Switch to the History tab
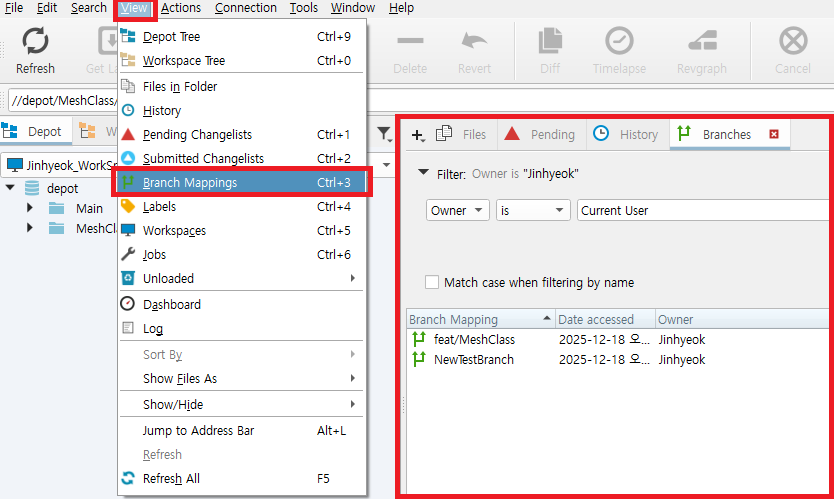The image size is (834, 499). [627, 135]
